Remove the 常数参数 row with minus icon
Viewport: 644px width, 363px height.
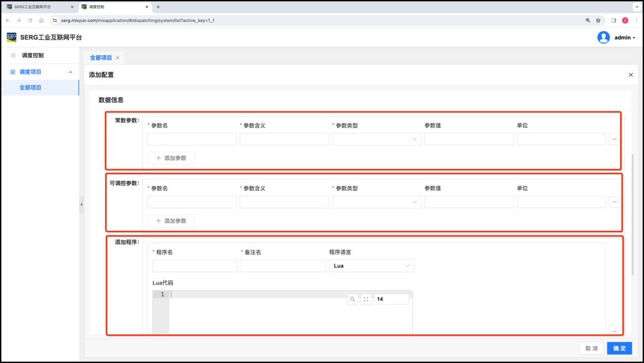pos(614,139)
